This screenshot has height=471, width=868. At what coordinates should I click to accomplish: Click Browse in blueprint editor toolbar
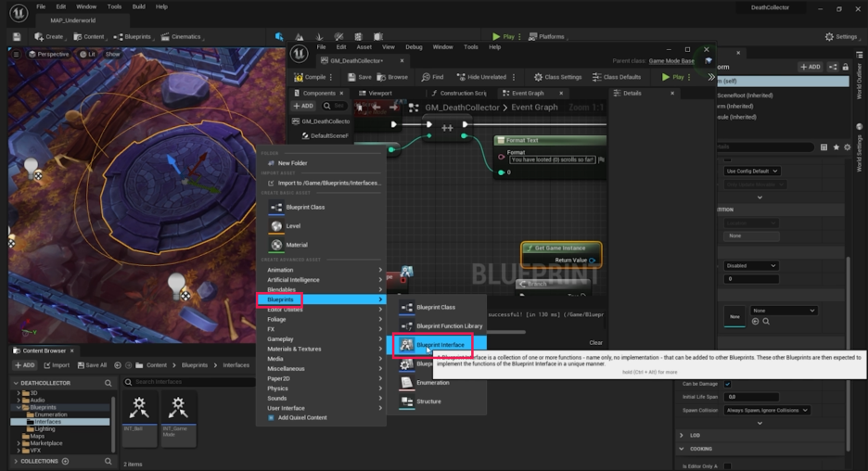click(392, 77)
